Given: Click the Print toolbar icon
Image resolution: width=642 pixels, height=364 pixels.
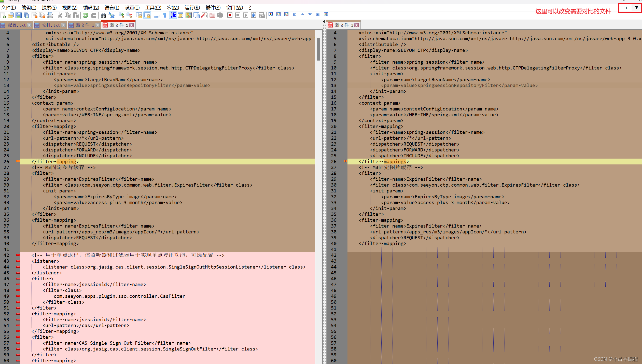Looking at the screenshot, I should (x=50, y=15).
